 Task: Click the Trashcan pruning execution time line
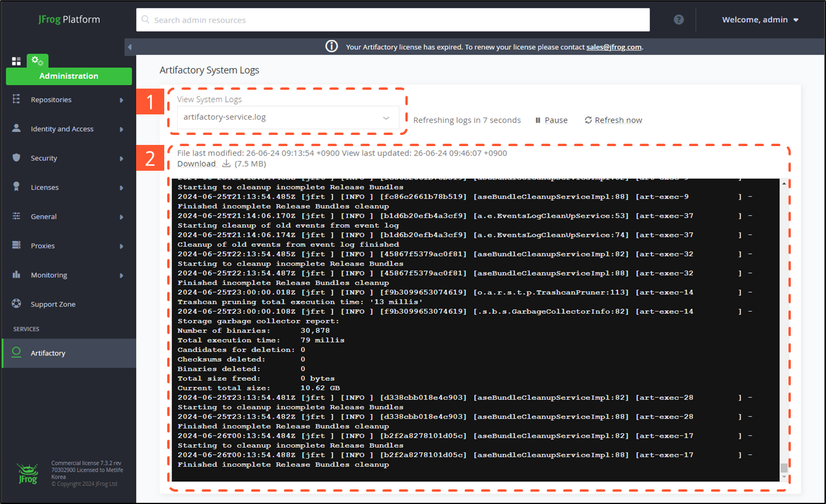[x=300, y=302]
